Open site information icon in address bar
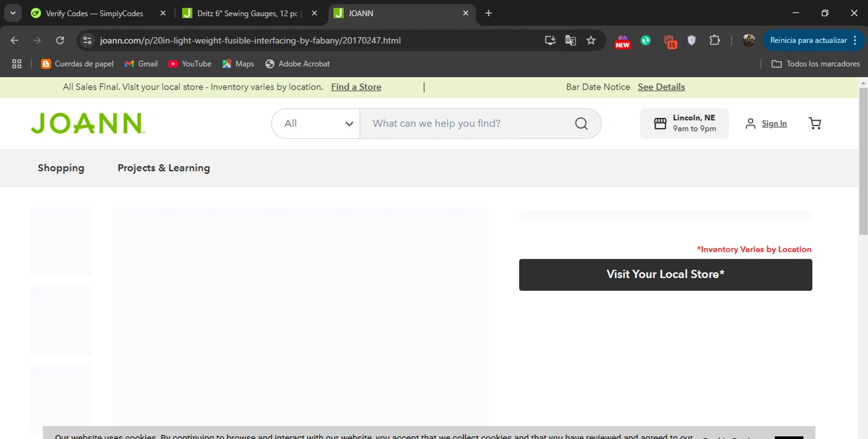This screenshot has width=868, height=439. tap(87, 40)
